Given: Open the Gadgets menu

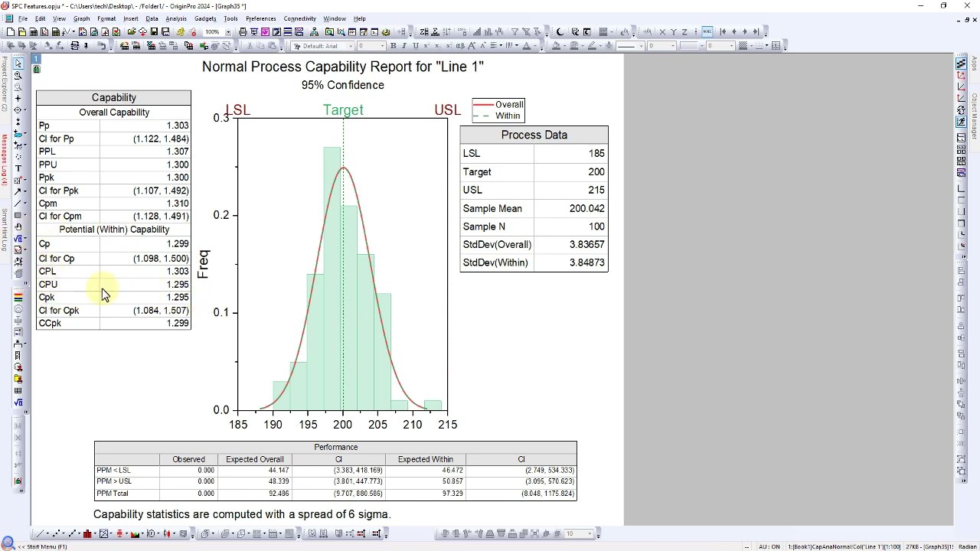Looking at the screenshot, I should [x=205, y=18].
